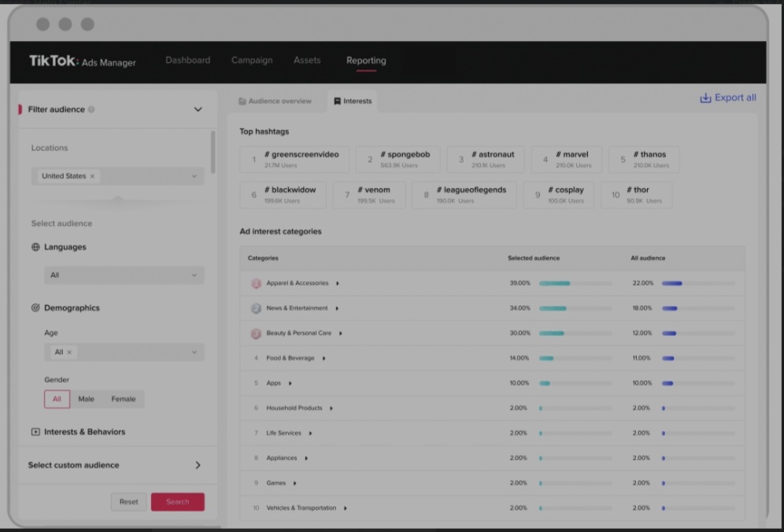Click the Export all link

pyautogui.click(x=728, y=98)
